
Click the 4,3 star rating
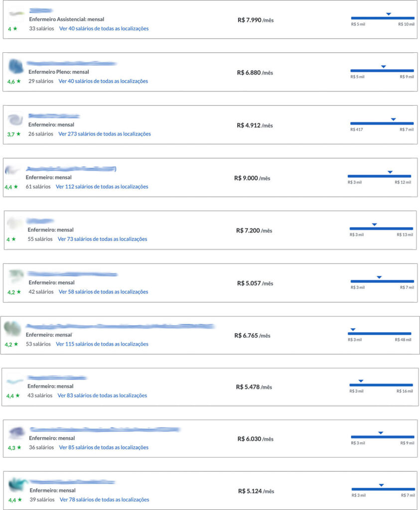click(14, 448)
